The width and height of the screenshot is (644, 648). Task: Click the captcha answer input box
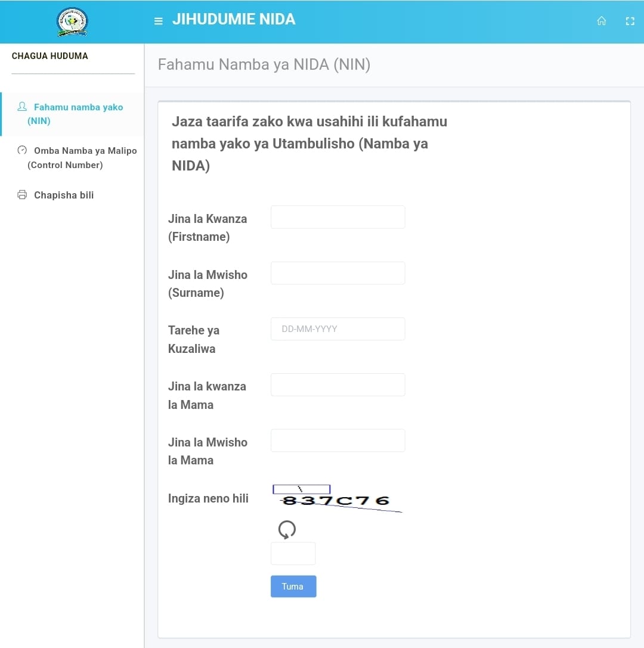pos(293,553)
